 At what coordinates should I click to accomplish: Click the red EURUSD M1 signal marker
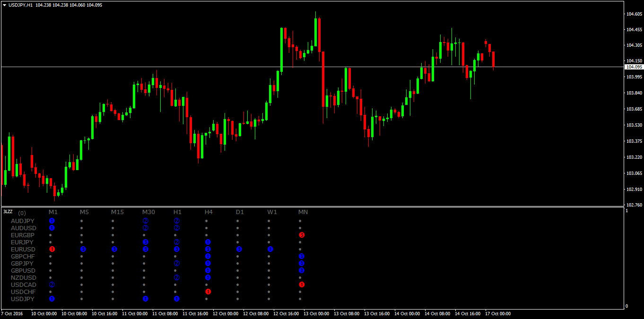[x=52, y=249]
